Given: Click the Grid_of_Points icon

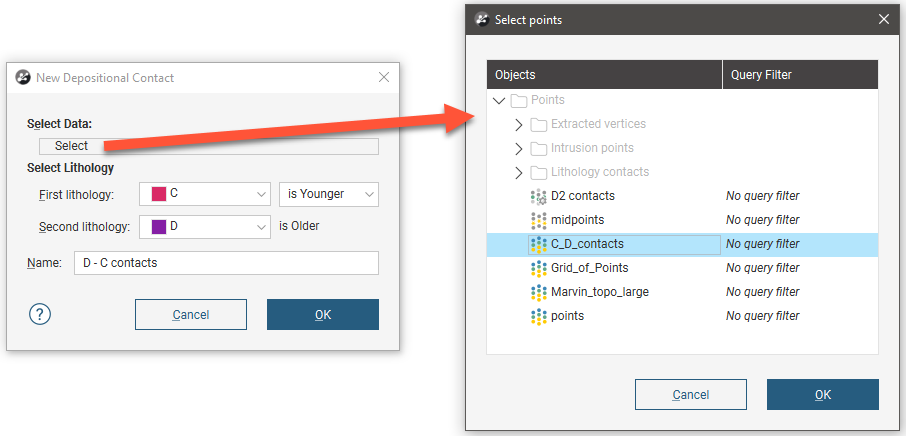Looking at the screenshot, I should [x=537, y=268].
